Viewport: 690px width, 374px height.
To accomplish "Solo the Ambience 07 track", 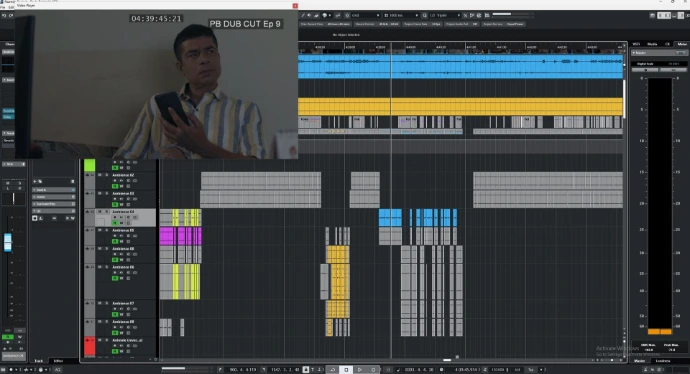I will pos(106,304).
